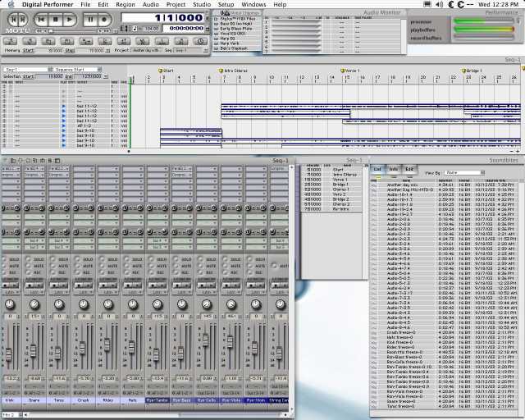Mute the String Ens channel
Viewport: 525px width, 420px height.
275,266
